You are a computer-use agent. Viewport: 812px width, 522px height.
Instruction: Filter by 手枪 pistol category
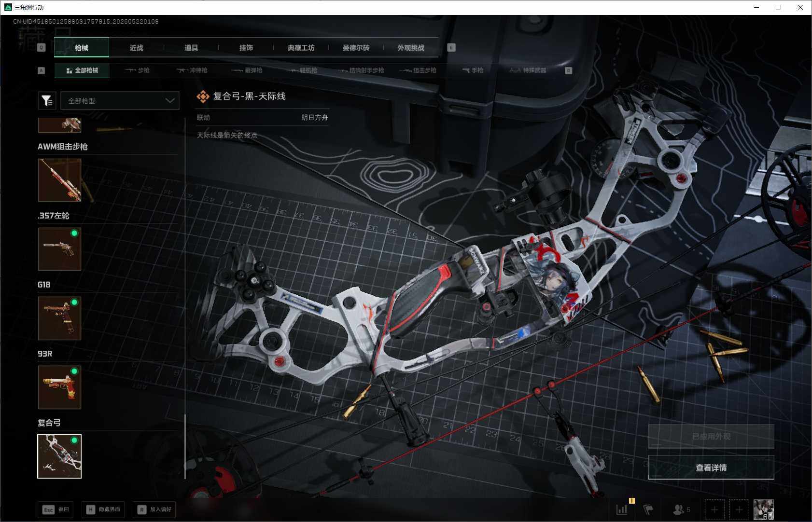473,70
